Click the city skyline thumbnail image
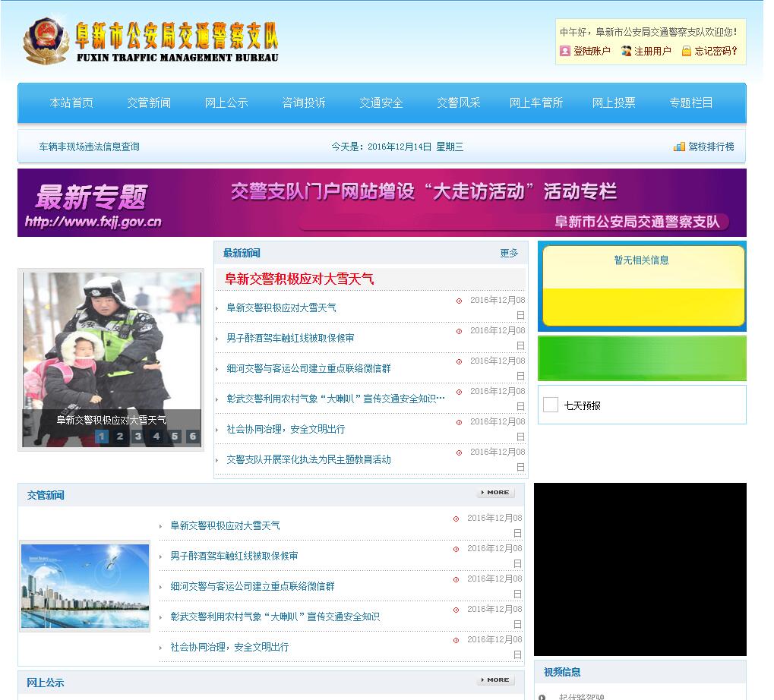Viewport: 774px width, 700px height. 85,586
